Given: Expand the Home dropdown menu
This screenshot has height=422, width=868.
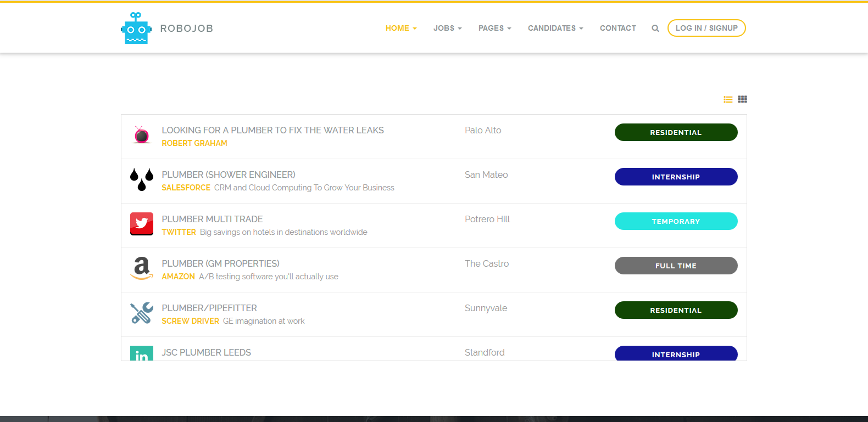Looking at the screenshot, I should pyautogui.click(x=400, y=28).
